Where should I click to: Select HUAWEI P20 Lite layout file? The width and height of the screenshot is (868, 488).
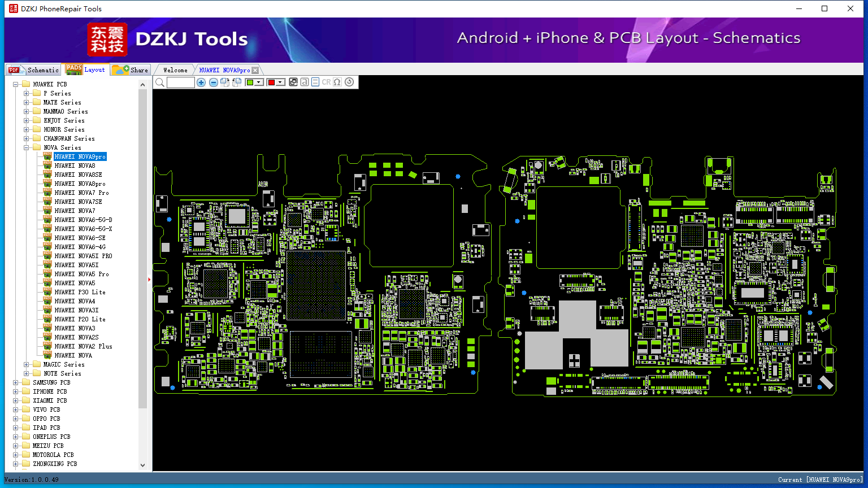pyautogui.click(x=80, y=320)
